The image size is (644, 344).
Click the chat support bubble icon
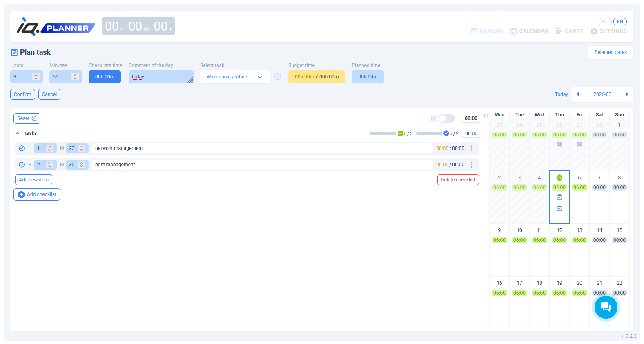(606, 307)
